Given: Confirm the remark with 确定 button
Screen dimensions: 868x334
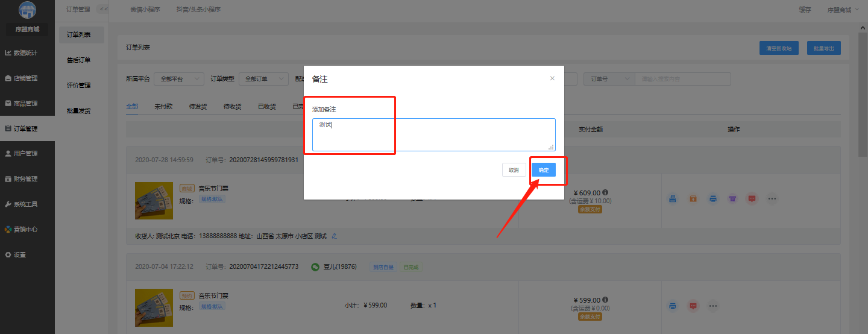Looking at the screenshot, I should coord(544,170).
